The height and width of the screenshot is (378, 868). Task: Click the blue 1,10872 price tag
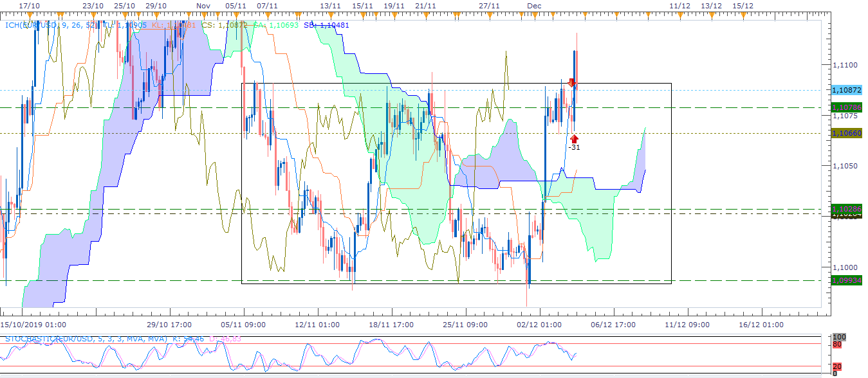(847, 90)
